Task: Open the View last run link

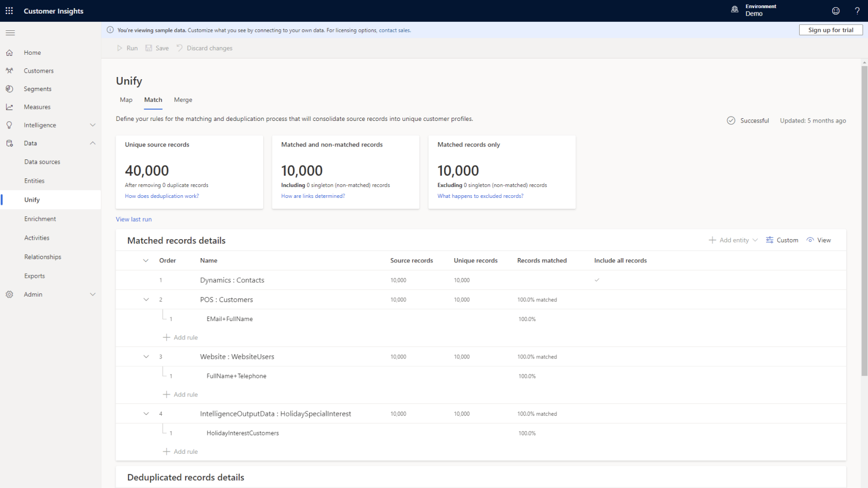Action: tap(133, 220)
